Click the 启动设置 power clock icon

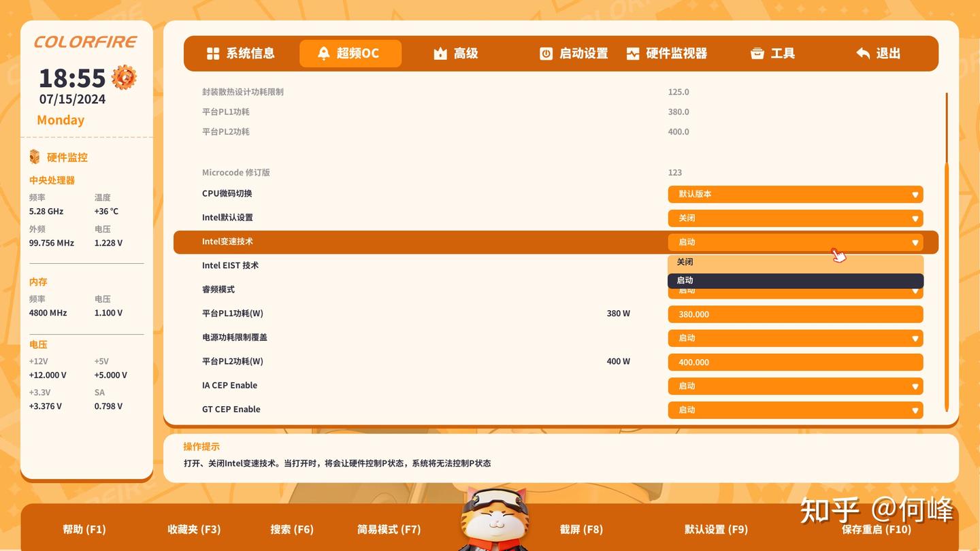546,52
